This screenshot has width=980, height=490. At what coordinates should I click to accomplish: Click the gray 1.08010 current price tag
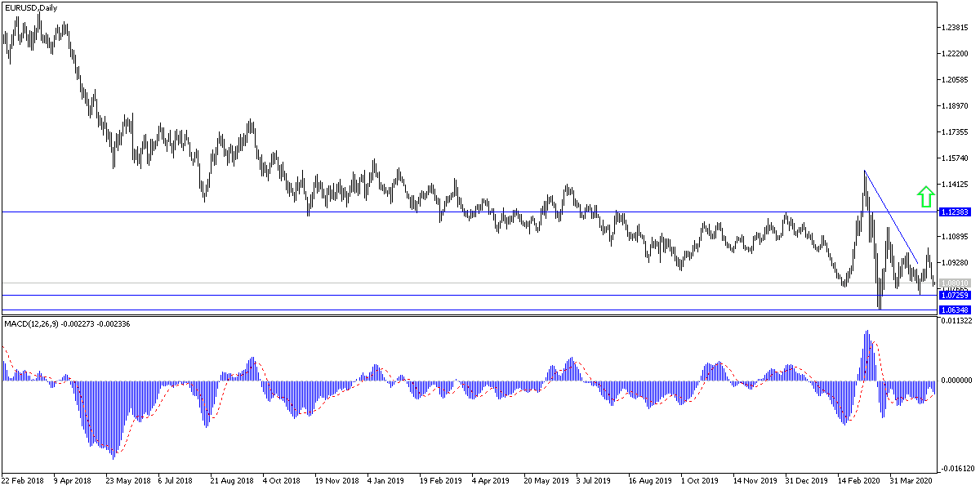(x=954, y=282)
